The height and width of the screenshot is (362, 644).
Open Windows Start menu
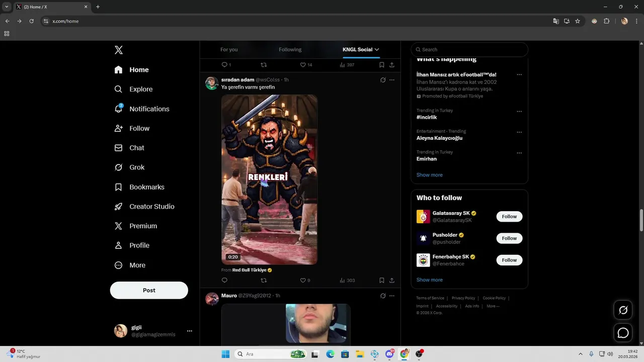(225, 354)
